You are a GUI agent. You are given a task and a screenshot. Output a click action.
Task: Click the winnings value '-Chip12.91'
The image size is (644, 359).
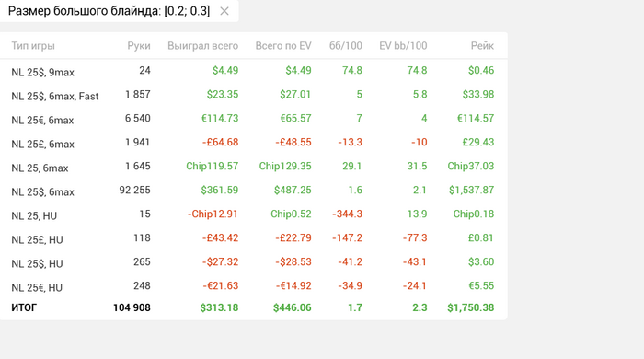(x=213, y=214)
